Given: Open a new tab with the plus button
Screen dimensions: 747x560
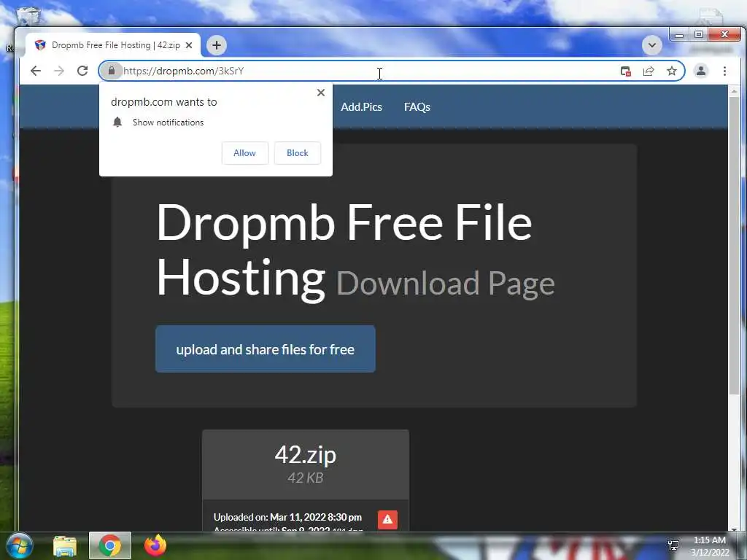Looking at the screenshot, I should [x=216, y=45].
